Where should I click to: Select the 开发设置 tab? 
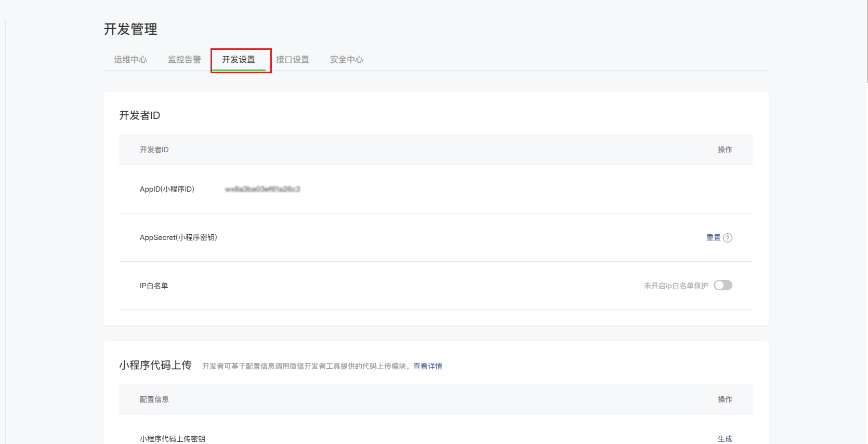pyautogui.click(x=239, y=60)
